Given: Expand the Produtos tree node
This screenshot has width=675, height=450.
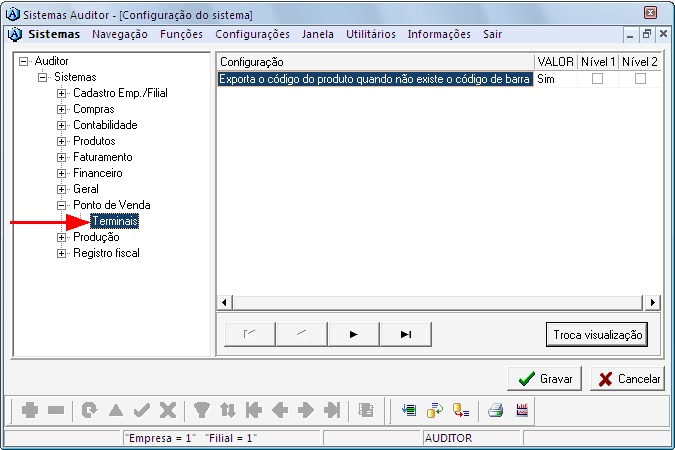Looking at the screenshot, I should click(62, 142).
